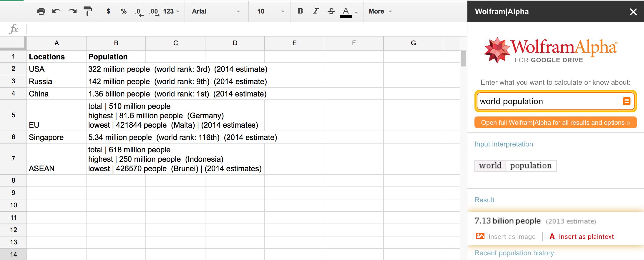Open full Wolfram|Alpha results button
Viewport: 644px width, 260px height.
tap(555, 123)
